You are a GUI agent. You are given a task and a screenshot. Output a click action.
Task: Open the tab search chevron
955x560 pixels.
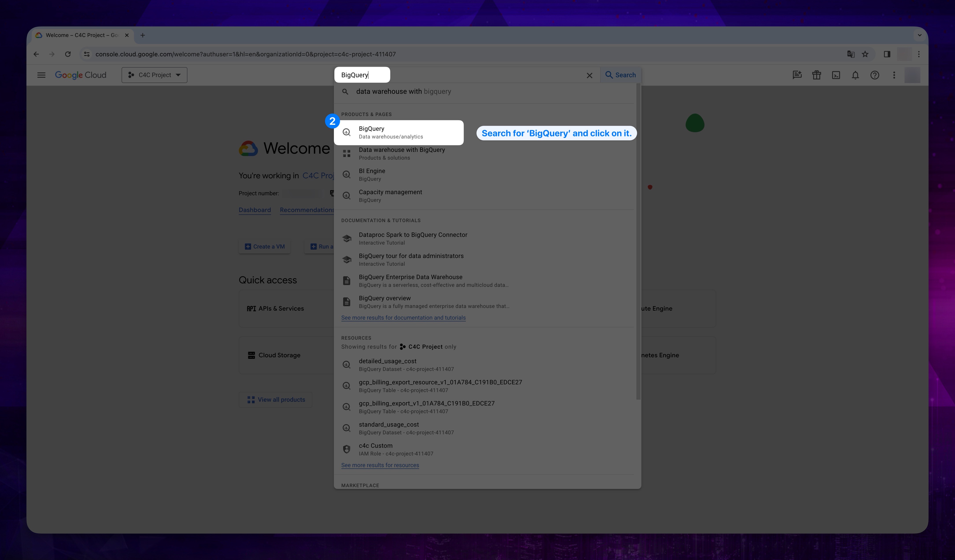point(919,35)
